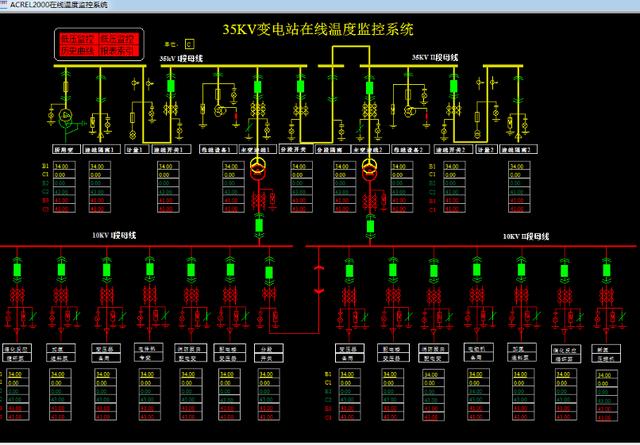Viewport: 640px width, 445px height.
Task: Click the 计量2 label box
Action: click(x=486, y=149)
